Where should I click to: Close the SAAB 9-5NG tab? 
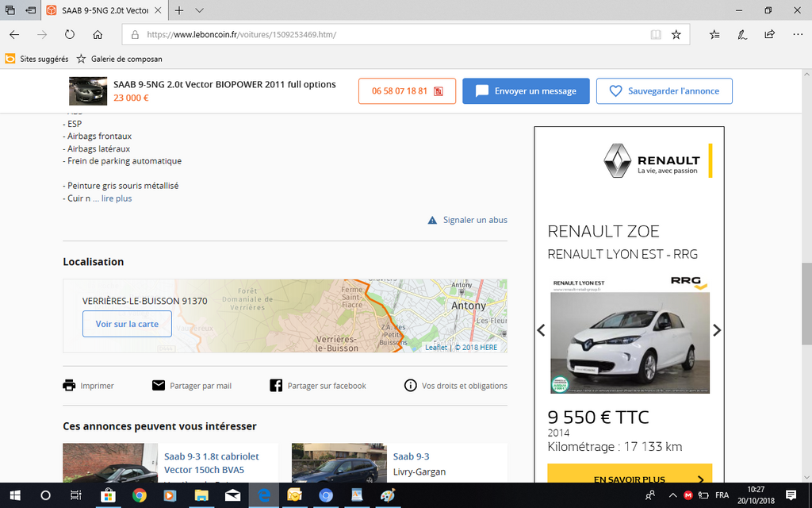[x=158, y=10]
